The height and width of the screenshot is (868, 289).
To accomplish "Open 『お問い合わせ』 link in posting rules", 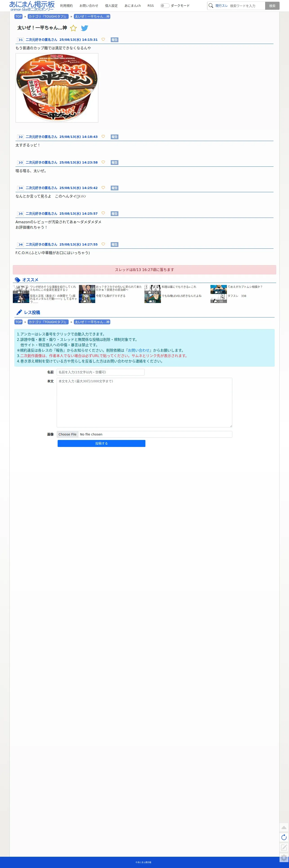I will 139,351.
